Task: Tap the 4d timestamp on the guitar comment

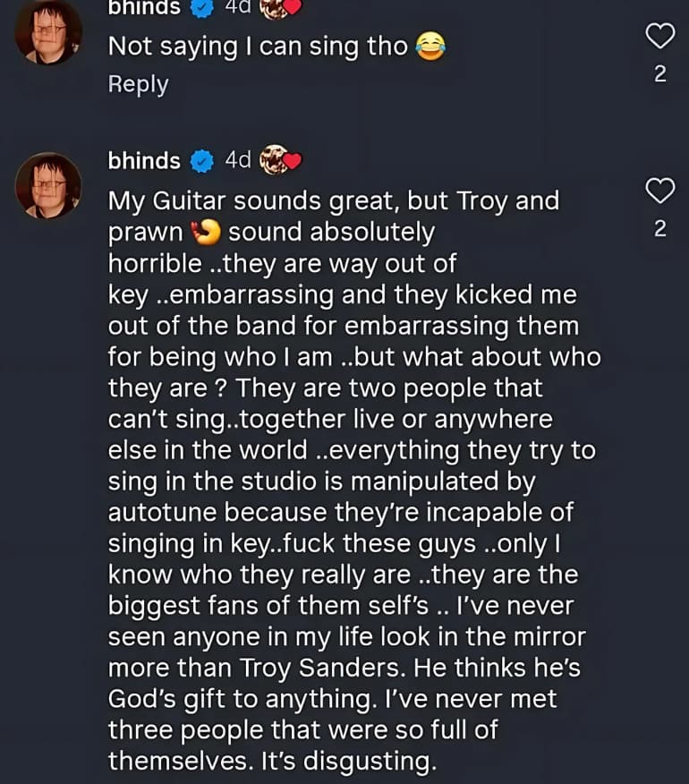Action: click(x=238, y=161)
